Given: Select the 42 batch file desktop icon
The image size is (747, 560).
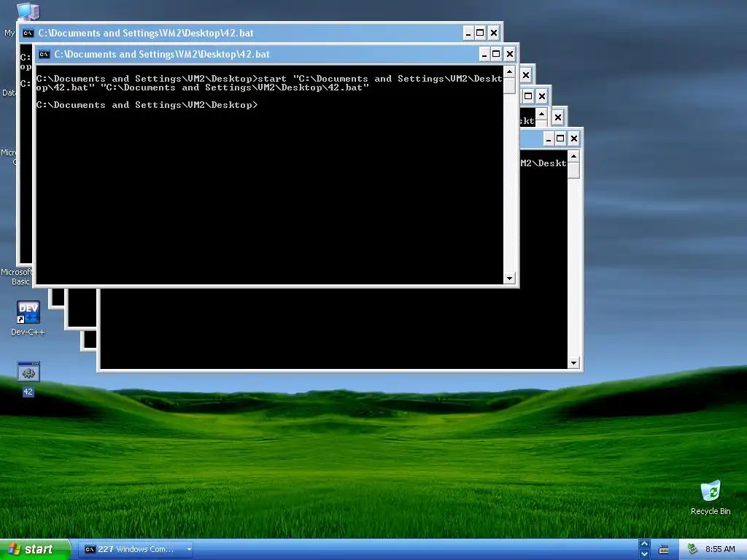Looking at the screenshot, I should [28, 379].
